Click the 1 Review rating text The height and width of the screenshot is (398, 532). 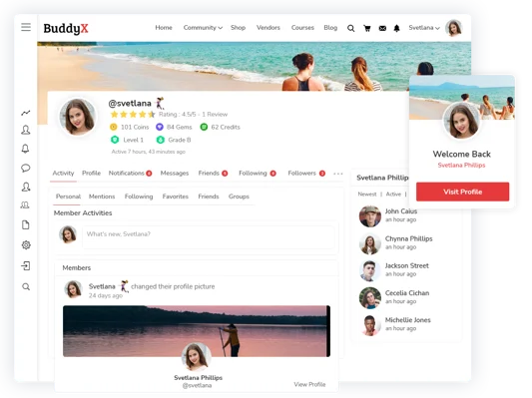coord(215,115)
